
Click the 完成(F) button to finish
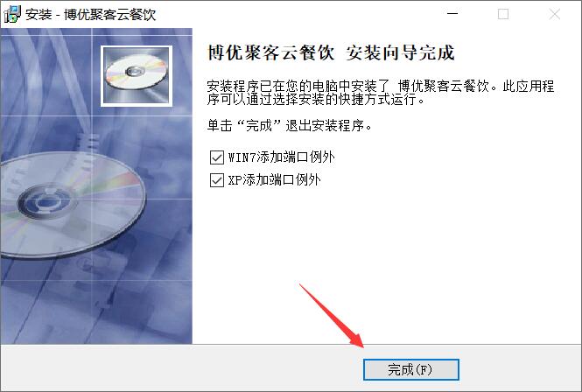pos(410,370)
